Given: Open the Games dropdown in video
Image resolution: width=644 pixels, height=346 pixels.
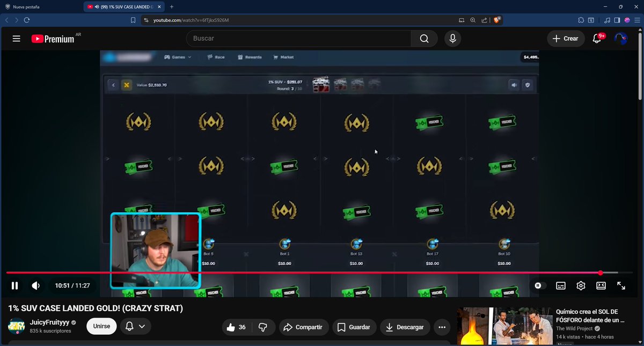Looking at the screenshot, I should coord(178,57).
